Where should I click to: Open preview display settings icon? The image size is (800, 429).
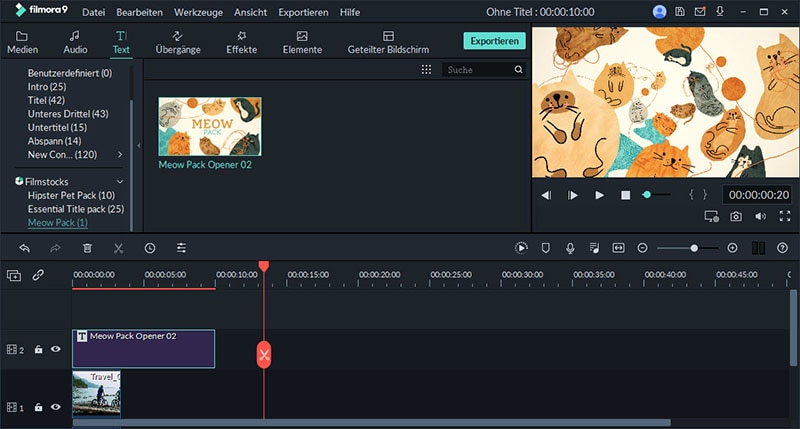pos(711,216)
